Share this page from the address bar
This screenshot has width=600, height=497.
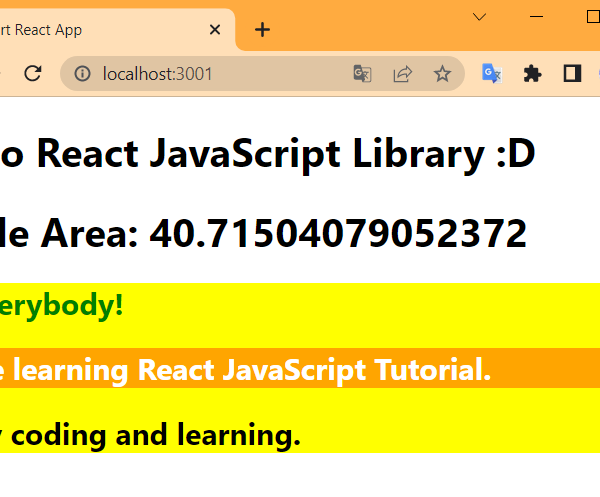(402, 74)
